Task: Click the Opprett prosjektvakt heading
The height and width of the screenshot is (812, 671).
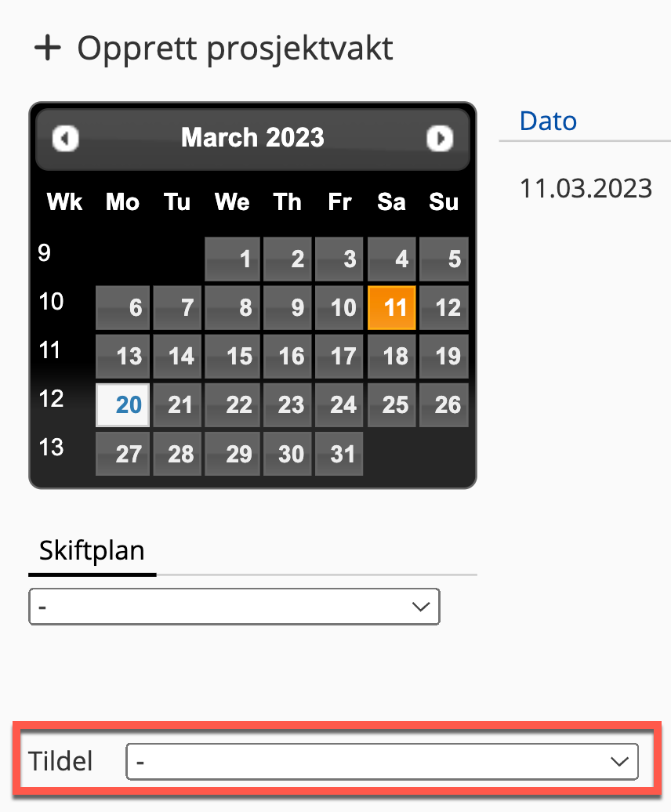Action: [234, 49]
